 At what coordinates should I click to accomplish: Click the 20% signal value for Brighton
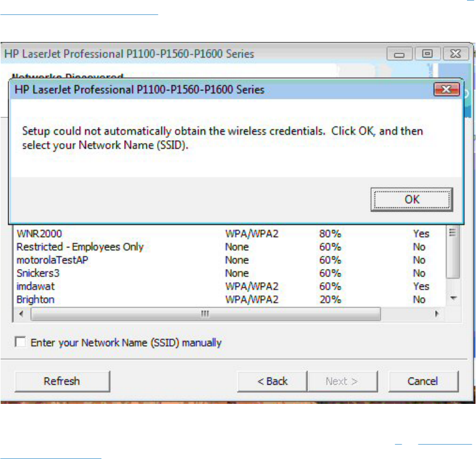click(330, 300)
